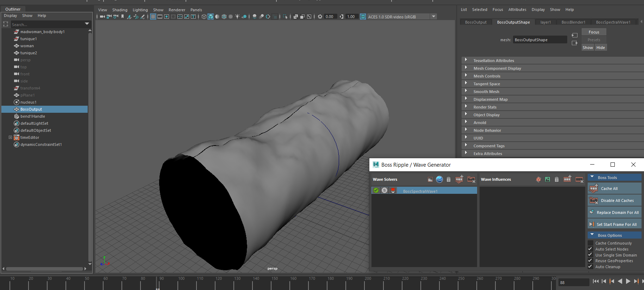Toggle the textured checker display icon
The width and height of the screenshot is (644, 290).
[x=231, y=17]
